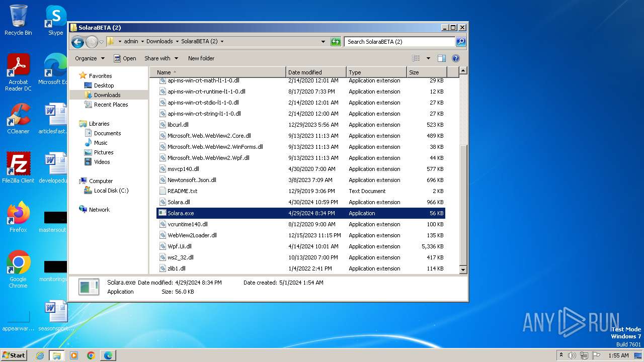Click the admin breadcrumb segment
644x362 pixels.
(x=131, y=42)
